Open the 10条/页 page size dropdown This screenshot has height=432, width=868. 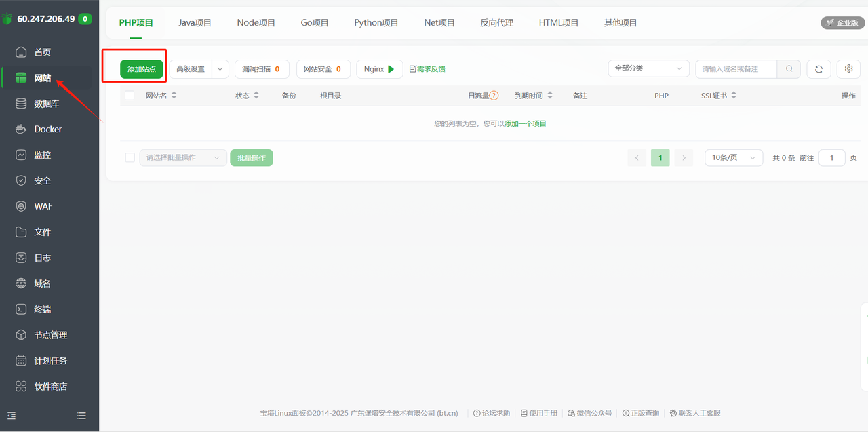click(x=733, y=157)
